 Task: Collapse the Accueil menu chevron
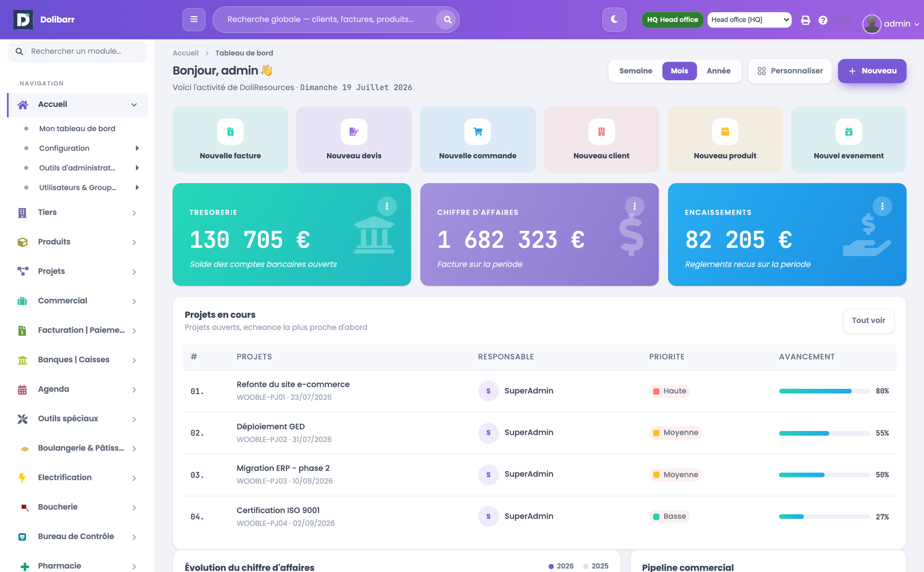pos(134,105)
